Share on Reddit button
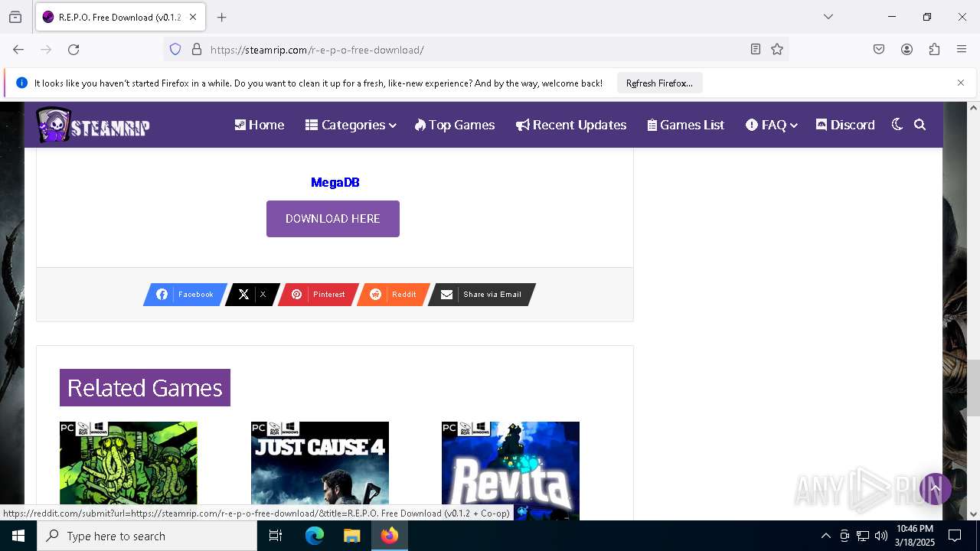The height and width of the screenshot is (551, 980). tap(394, 295)
